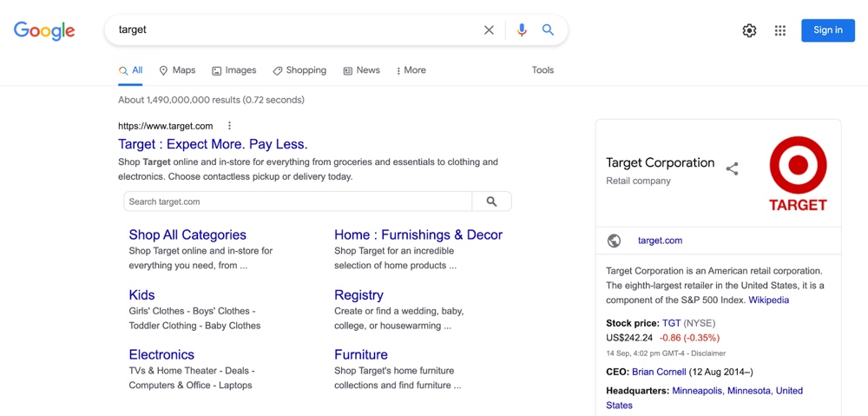868x416 pixels.
Task: Click the Target bullseye logo thumbnail
Action: point(798,174)
